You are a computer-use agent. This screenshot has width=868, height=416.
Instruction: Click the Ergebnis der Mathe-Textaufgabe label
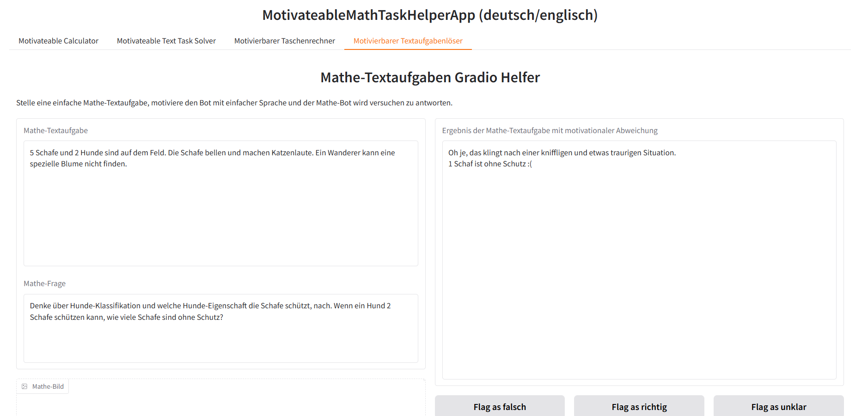click(x=550, y=130)
